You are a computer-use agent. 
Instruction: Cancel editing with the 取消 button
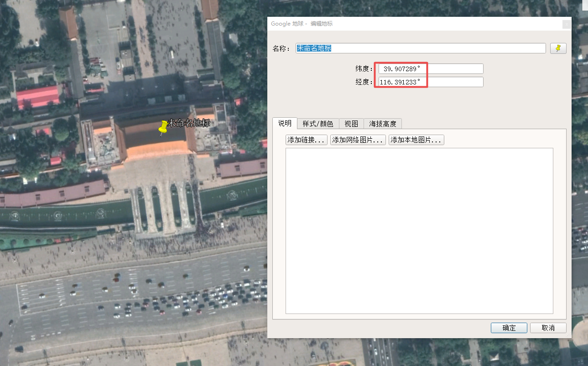(x=548, y=328)
